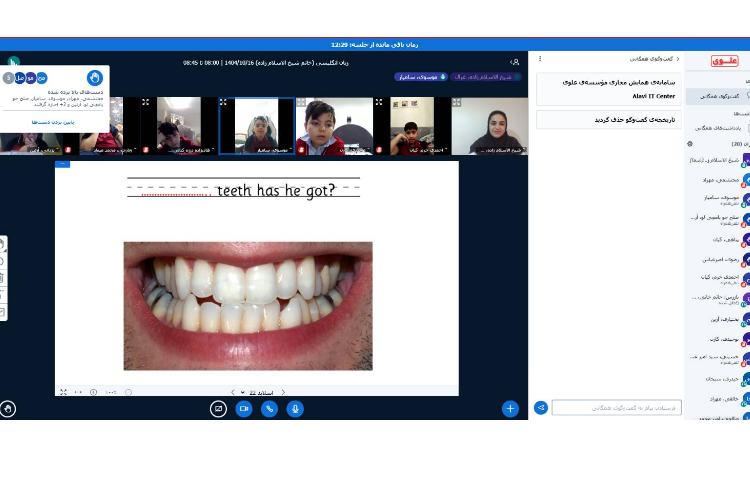Screen dimensions: 750x480
Task: Open the user list settings gear
Action: click(x=690, y=144)
